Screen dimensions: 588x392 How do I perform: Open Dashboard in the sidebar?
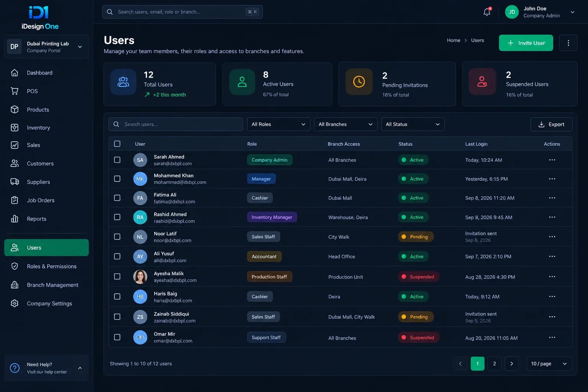click(x=46, y=73)
